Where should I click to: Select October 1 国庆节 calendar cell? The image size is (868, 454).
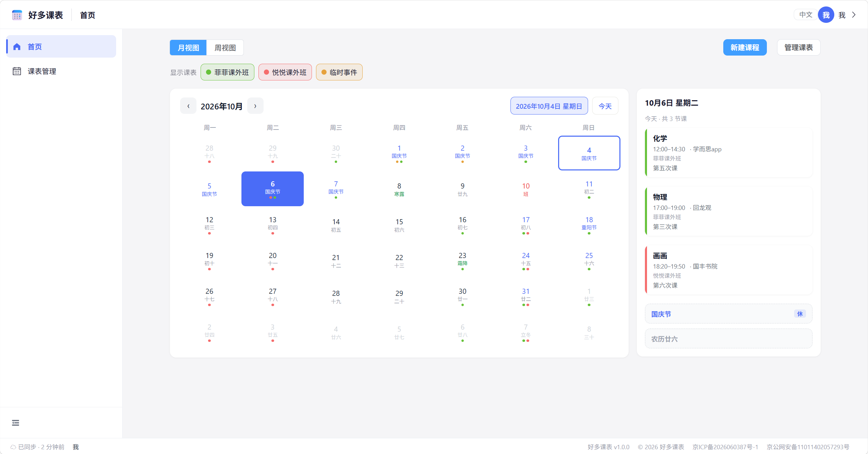[x=399, y=153]
